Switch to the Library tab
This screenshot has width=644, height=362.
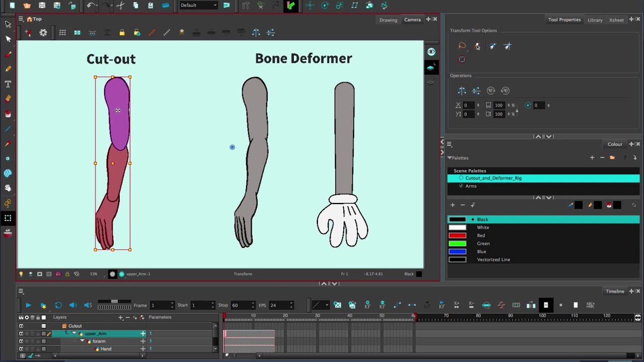(x=595, y=20)
